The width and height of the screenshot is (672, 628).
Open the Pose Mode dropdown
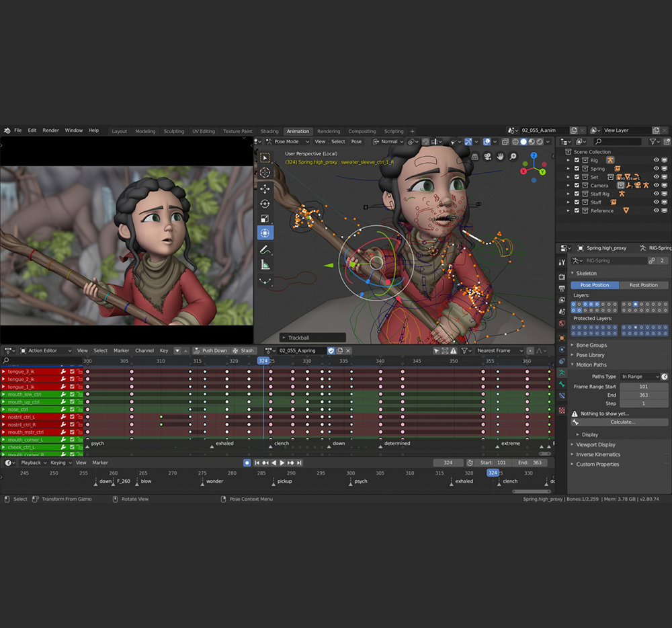click(288, 141)
